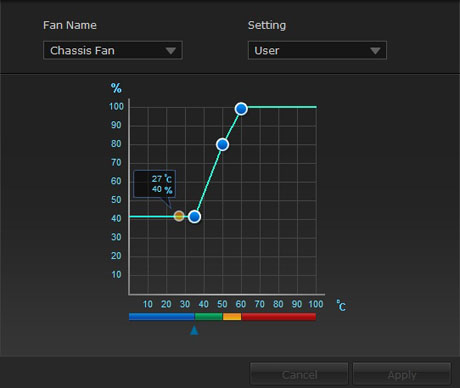The image size is (460, 388).
Task: Click the °C axis unit label
Action: click(x=341, y=305)
